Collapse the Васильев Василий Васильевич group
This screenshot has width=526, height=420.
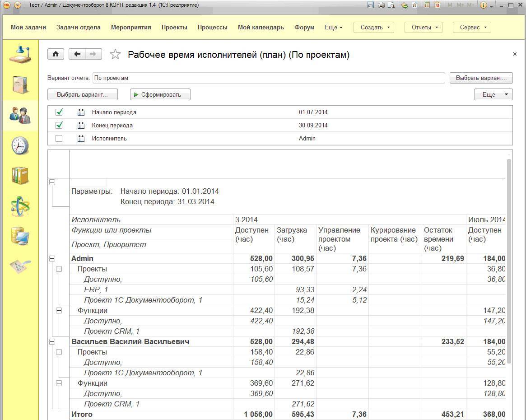click(x=52, y=342)
